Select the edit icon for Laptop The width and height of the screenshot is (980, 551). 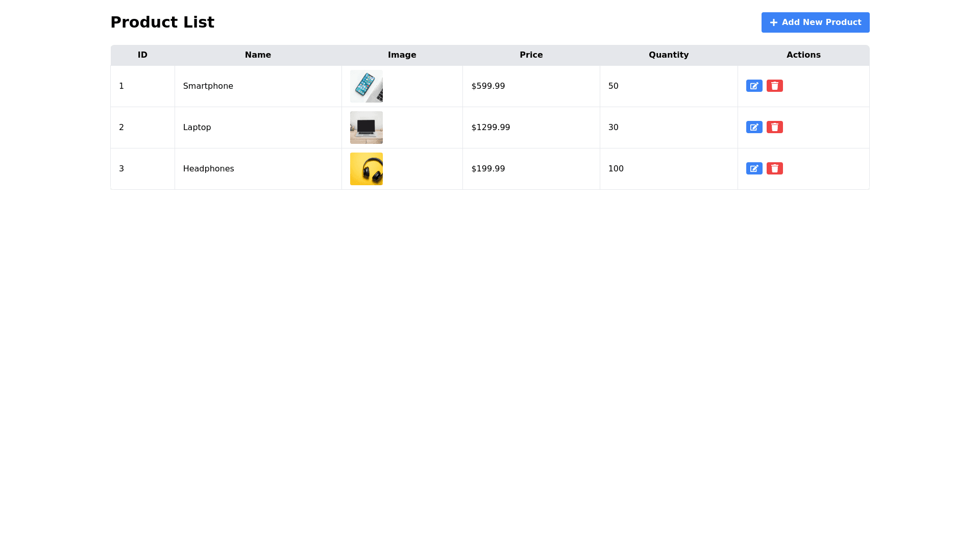tap(754, 127)
